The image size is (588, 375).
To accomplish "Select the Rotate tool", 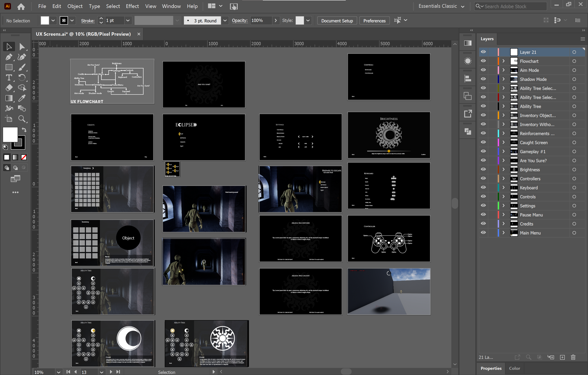I will pos(22,78).
